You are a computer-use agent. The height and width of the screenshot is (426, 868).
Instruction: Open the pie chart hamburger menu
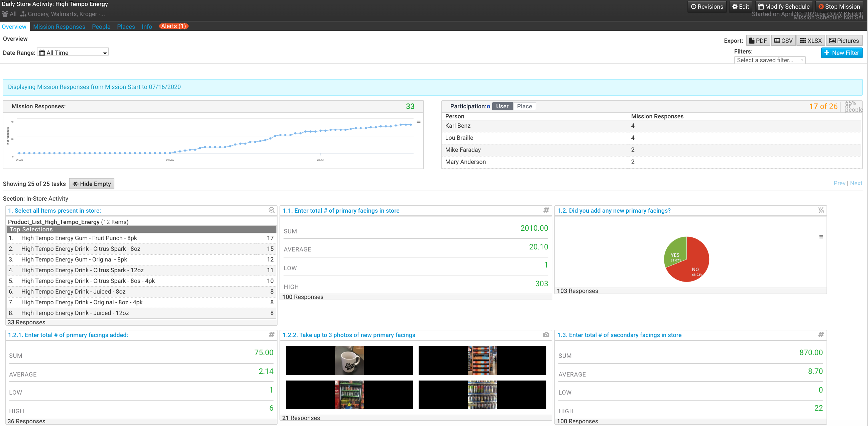click(x=821, y=237)
